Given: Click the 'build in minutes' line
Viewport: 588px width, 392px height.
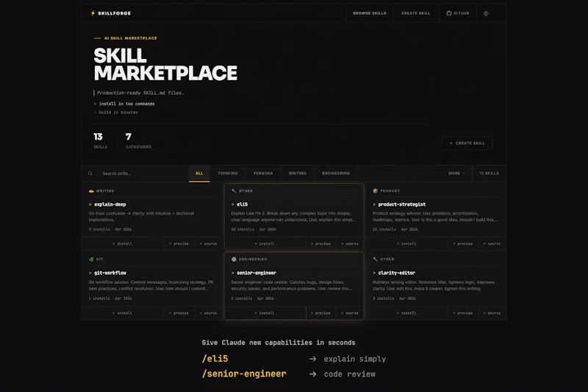Looking at the screenshot, I should [118, 113].
